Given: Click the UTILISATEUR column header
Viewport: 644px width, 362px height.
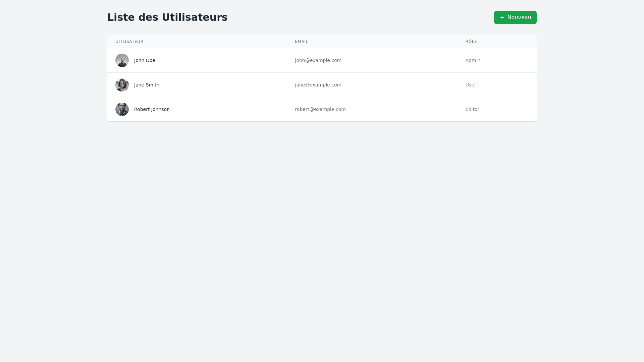Looking at the screenshot, I should pos(129,42).
